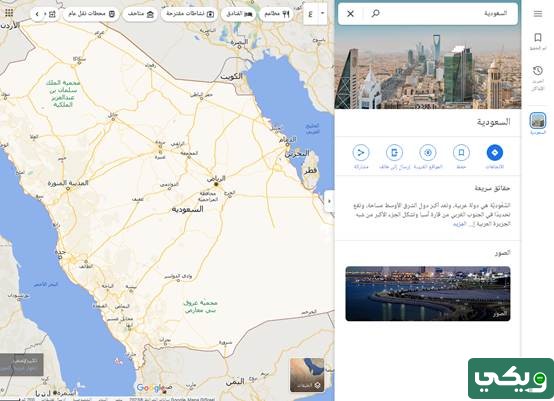Viewport: 554px width, 401px height.
Task: Open the الصور photos thumbnail
Action: point(428,294)
